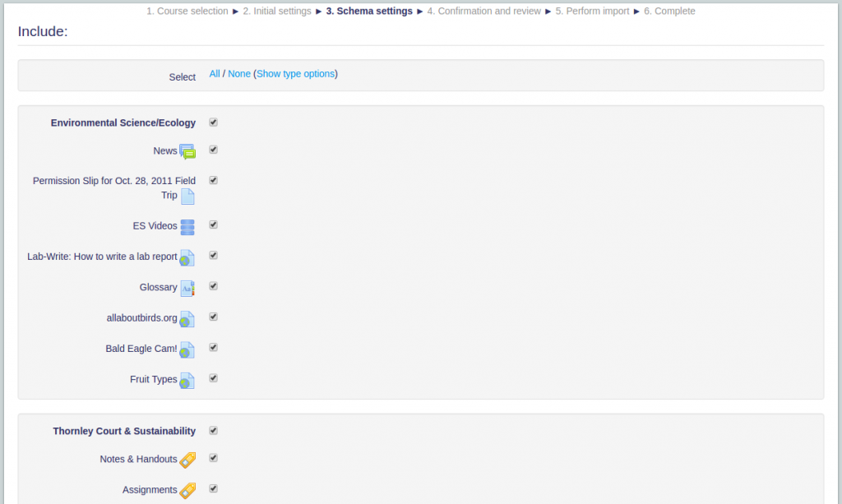Screen dimensions: 842x504
Task: Uncheck the Bald Eagle Cam! checkbox
Action: [x=213, y=347]
